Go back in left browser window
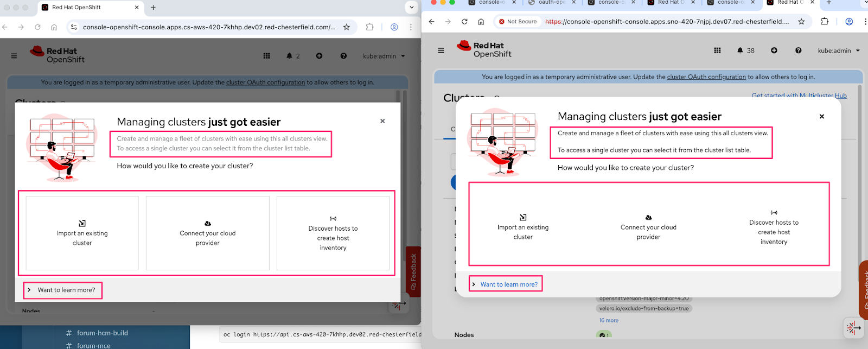Viewport: 868px width, 349px height. (x=5, y=27)
